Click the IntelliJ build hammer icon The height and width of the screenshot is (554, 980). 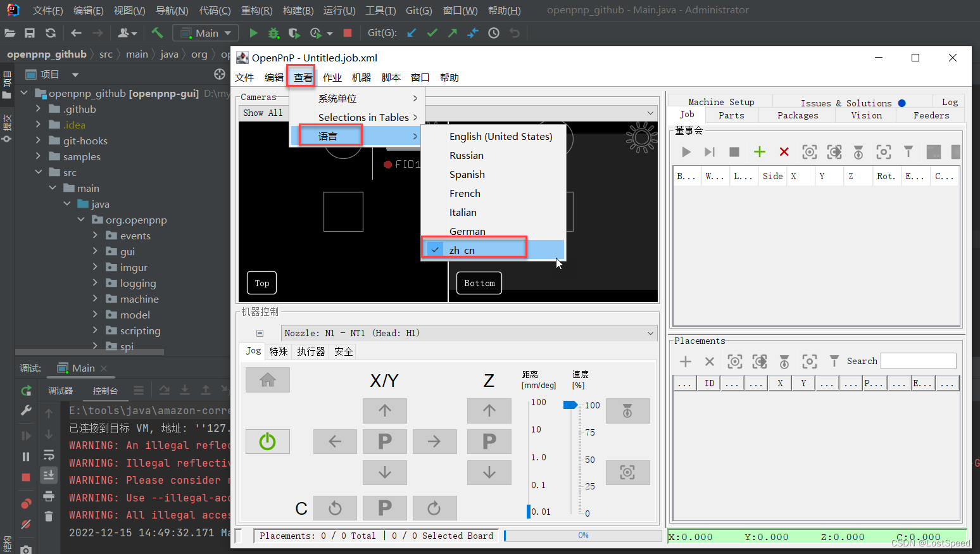coord(157,33)
